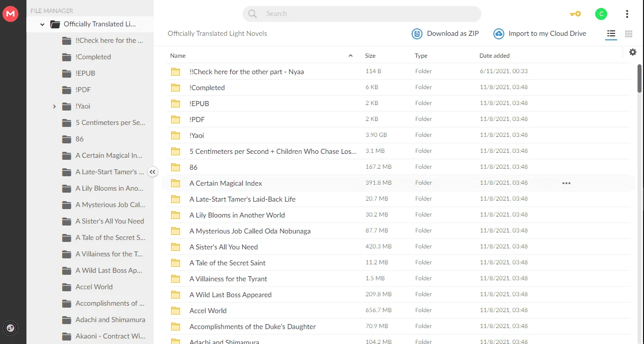Viewport: 644px width, 344px height.
Task: Sort by Name column
Action: pyautogui.click(x=178, y=56)
